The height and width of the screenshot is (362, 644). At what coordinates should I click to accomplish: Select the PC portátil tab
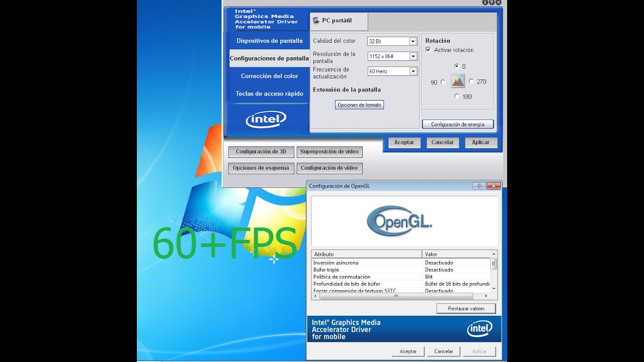coord(339,21)
